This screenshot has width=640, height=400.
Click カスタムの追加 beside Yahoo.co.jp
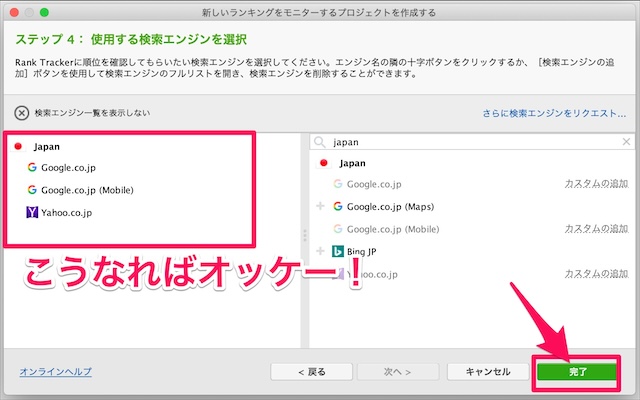pyautogui.click(x=596, y=273)
